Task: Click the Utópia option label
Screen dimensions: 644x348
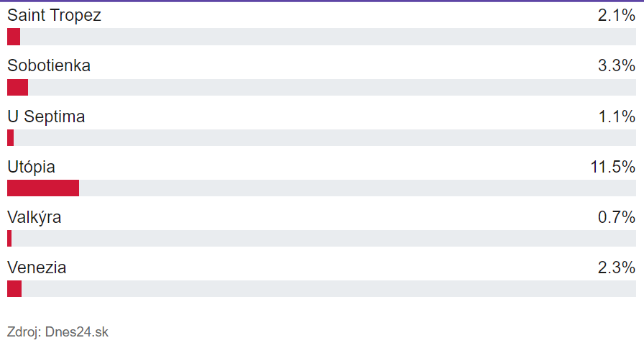Action: tap(31, 167)
